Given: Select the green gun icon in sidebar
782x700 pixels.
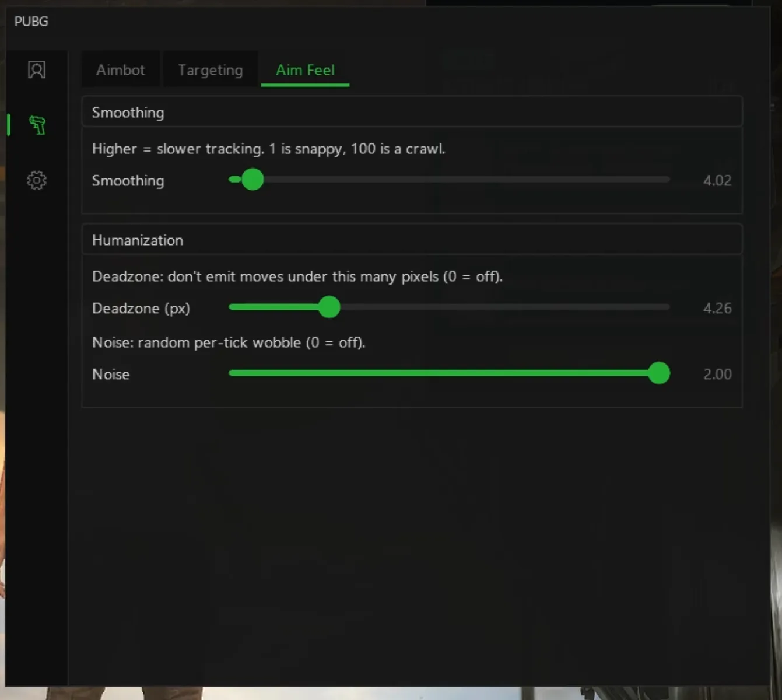Looking at the screenshot, I should 37,125.
